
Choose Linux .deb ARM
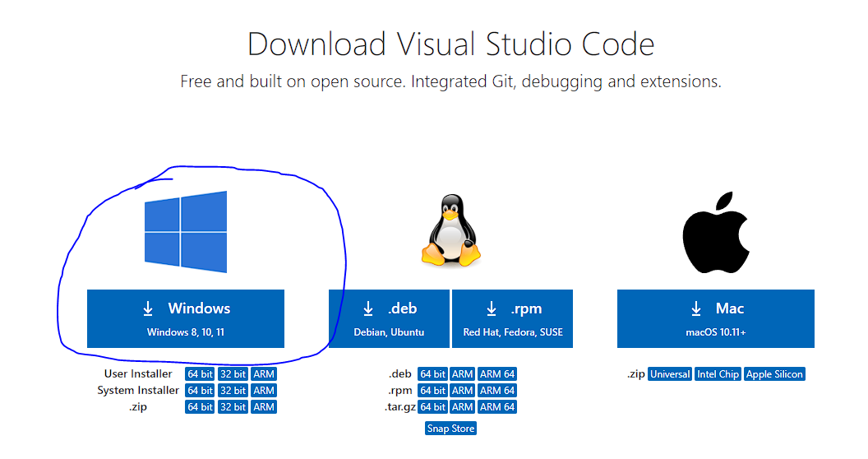[462, 374]
